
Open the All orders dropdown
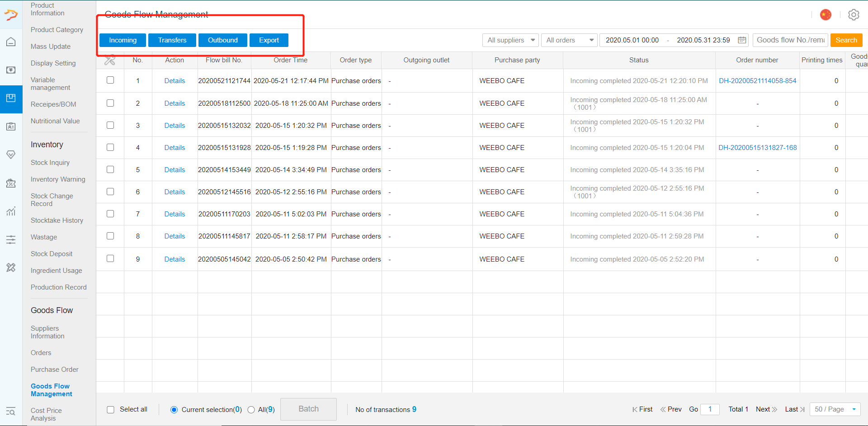click(569, 40)
